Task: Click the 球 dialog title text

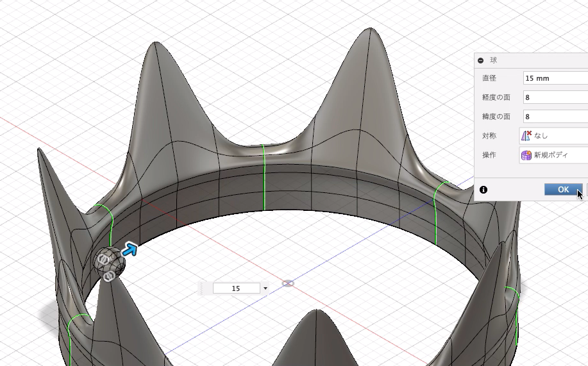Action: tap(494, 60)
